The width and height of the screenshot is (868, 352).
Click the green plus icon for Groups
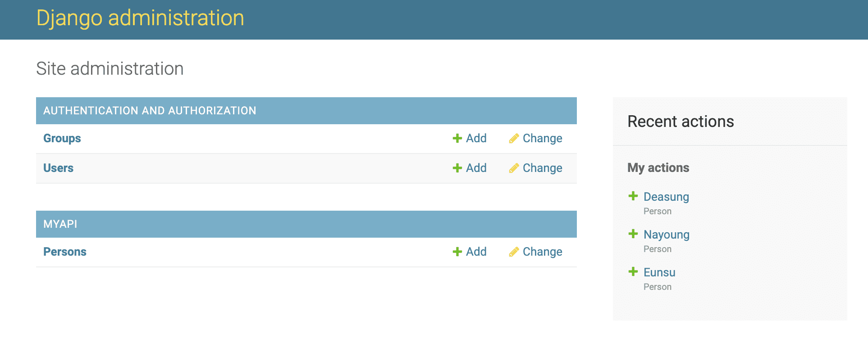[x=457, y=138]
